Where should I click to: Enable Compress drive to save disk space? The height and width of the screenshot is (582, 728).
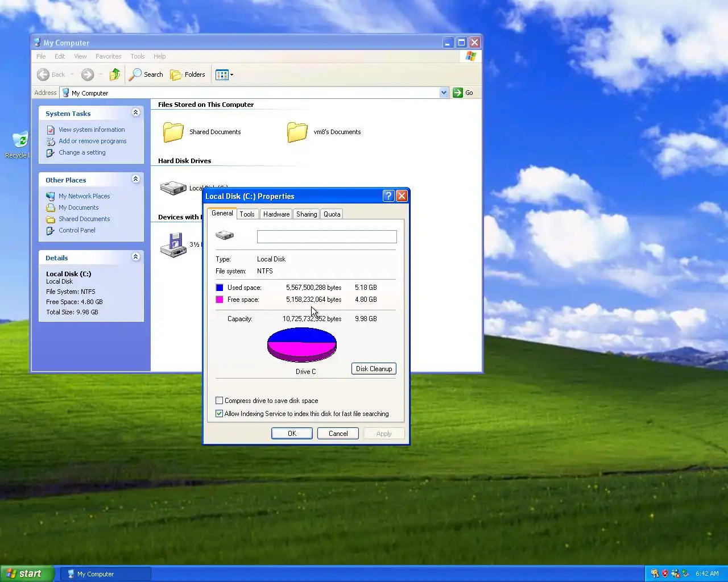tap(219, 401)
